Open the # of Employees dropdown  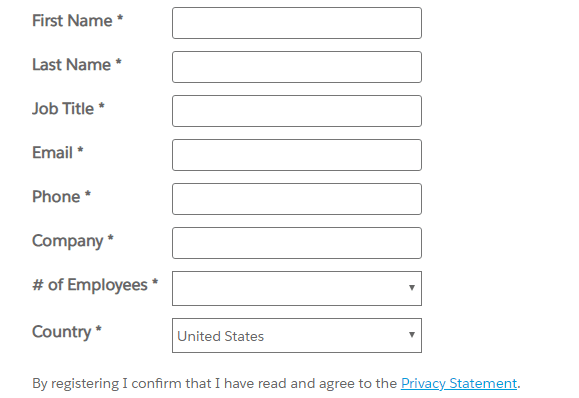297,288
